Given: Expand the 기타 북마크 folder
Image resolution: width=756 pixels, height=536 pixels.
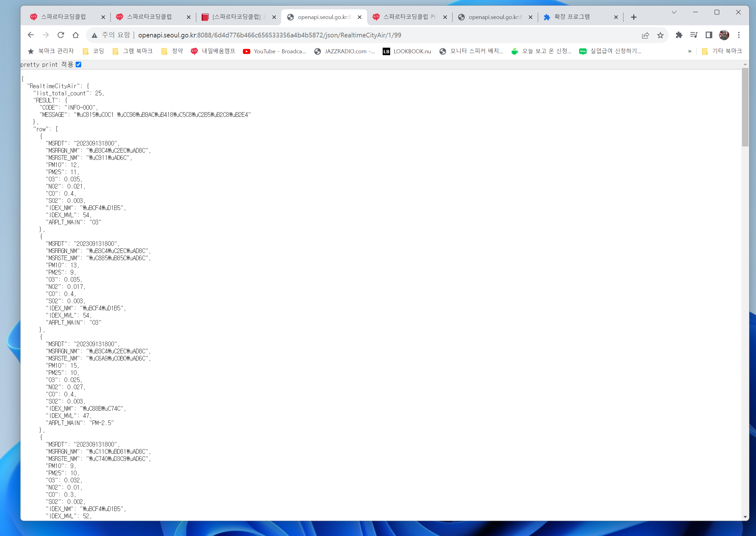Looking at the screenshot, I should pos(722,51).
